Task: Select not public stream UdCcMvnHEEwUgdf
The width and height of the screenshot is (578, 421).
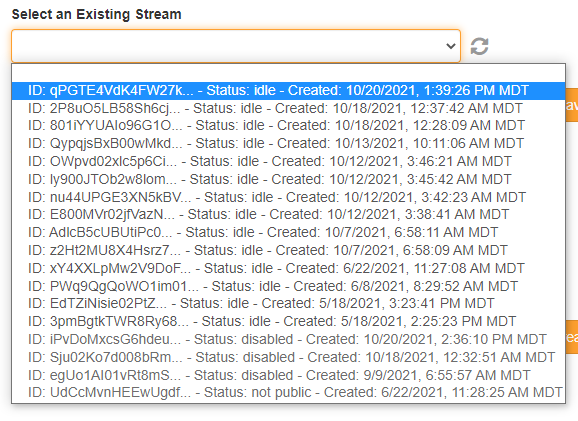Action: pyautogui.click(x=288, y=393)
